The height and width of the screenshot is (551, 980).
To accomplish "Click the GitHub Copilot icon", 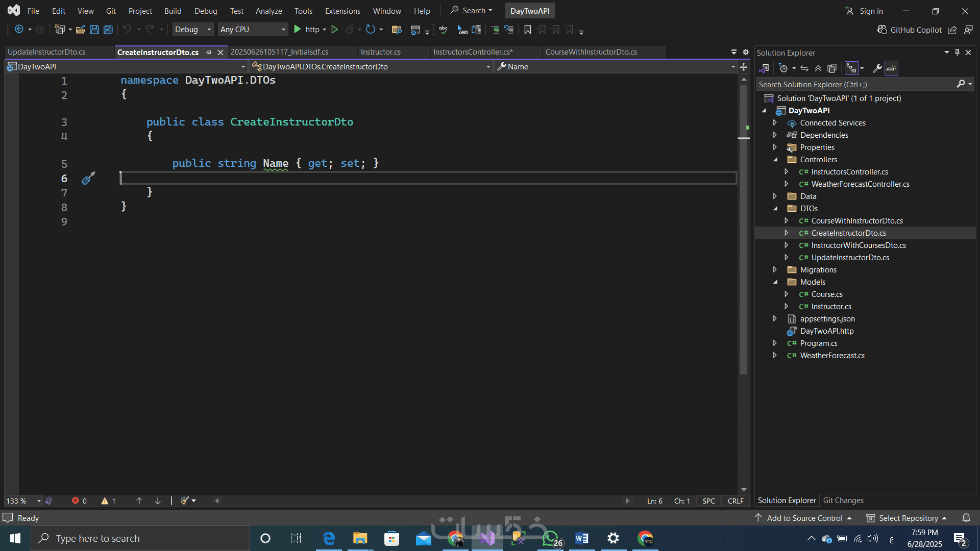I will click(881, 30).
